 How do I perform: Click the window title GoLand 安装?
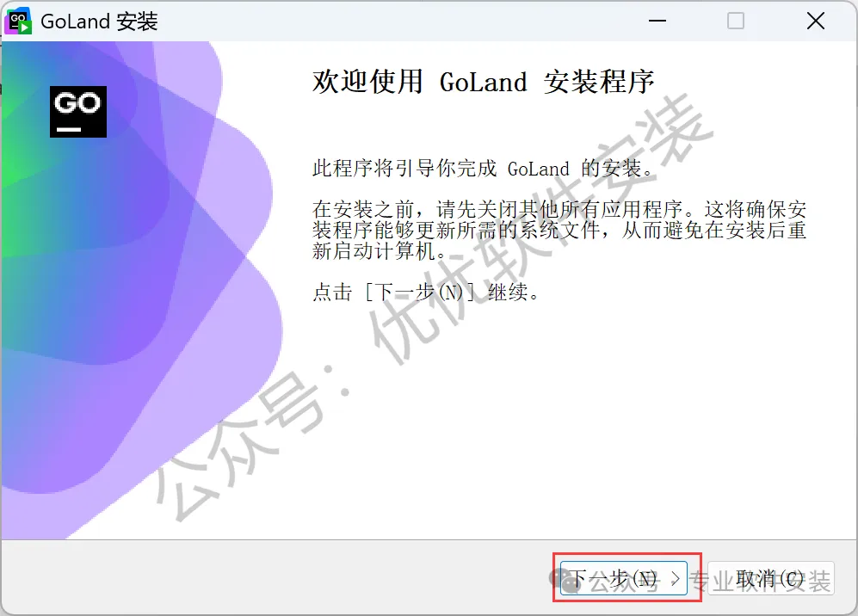coord(99,22)
